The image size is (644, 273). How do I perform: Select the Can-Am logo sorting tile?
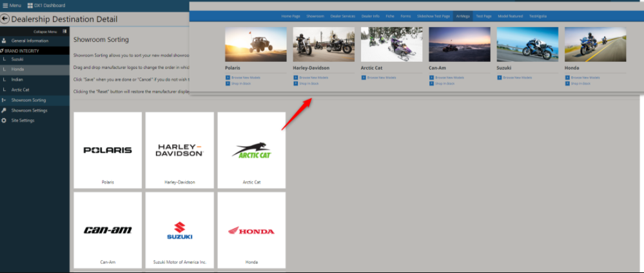click(108, 230)
